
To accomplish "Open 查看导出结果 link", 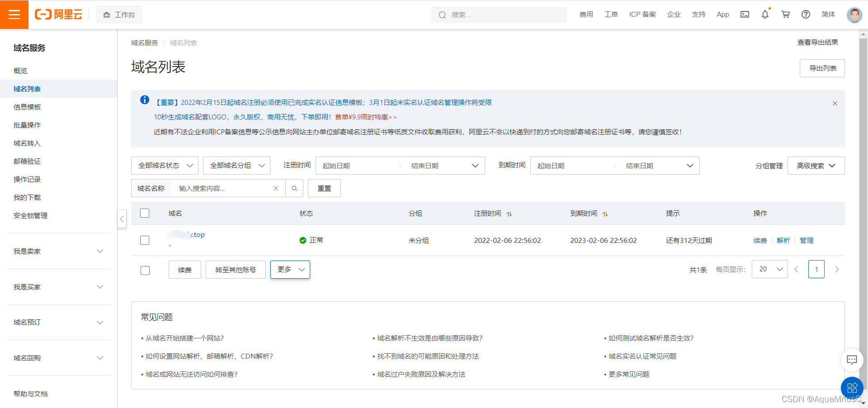I will click(x=817, y=43).
